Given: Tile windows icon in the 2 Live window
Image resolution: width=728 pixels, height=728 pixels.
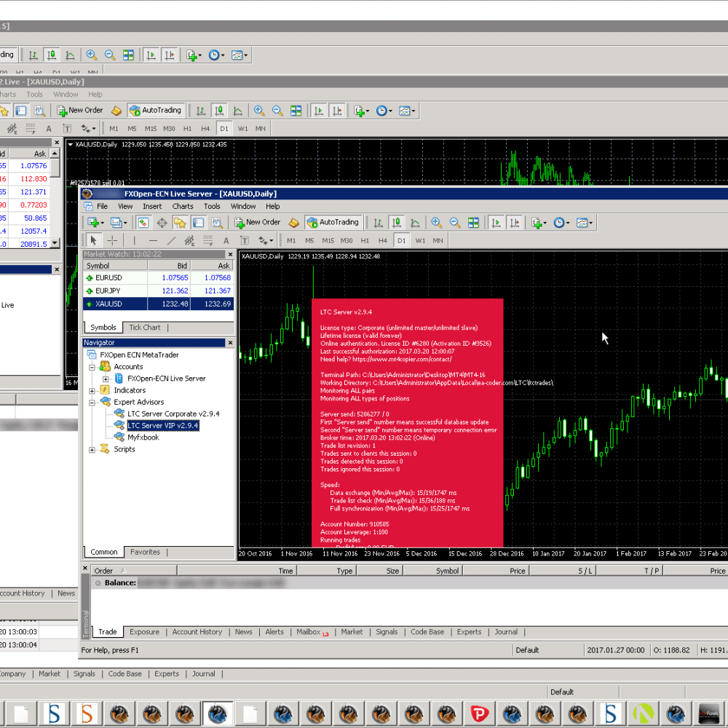Looking at the screenshot, I should coord(296,111).
